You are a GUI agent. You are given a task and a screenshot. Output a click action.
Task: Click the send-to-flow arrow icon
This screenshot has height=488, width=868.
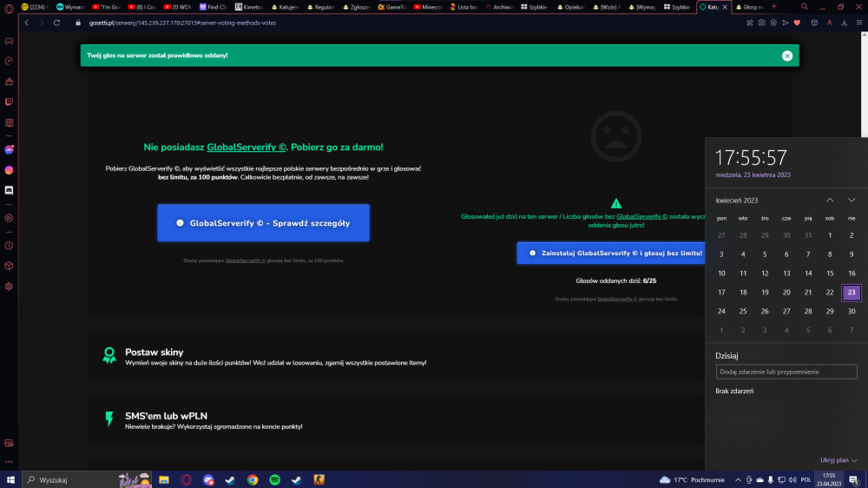click(785, 23)
